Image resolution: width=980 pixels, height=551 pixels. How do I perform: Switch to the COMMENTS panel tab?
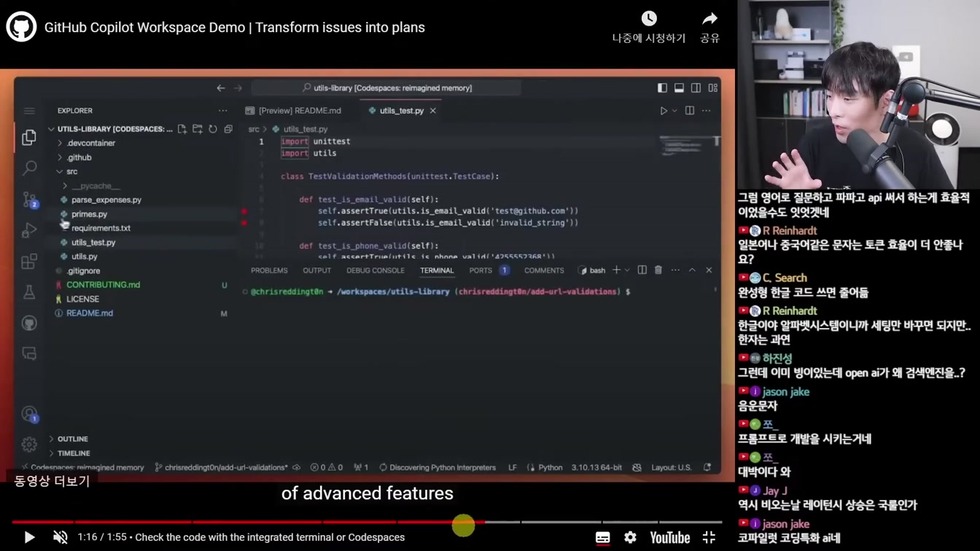click(544, 270)
